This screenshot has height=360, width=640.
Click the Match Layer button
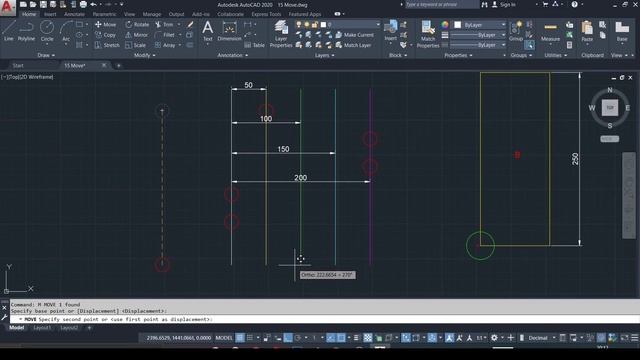(x=353, y=45)
